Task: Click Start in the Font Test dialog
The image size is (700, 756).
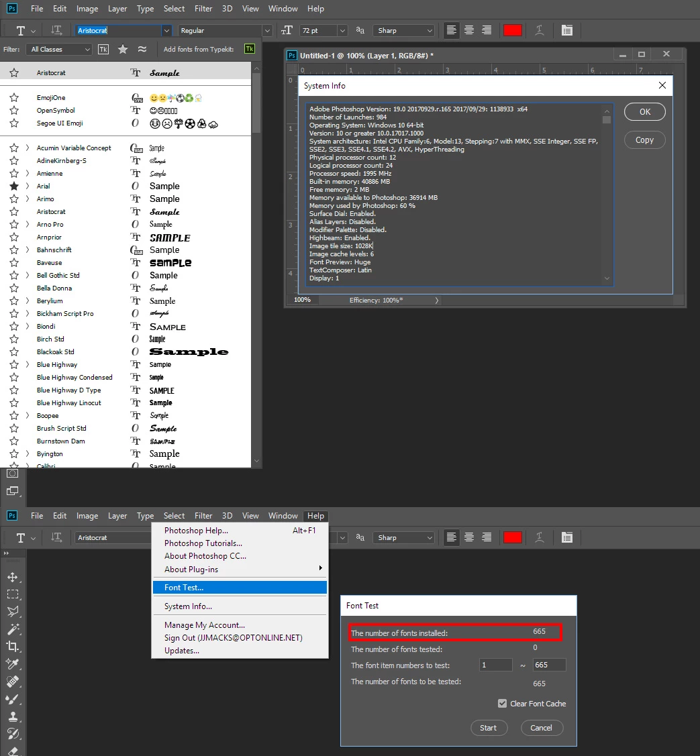Action: click(x=489, y=728)
